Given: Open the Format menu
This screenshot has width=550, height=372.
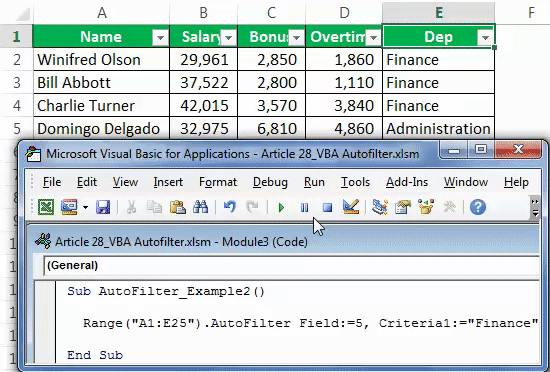Looking at the screenshot, I should [218, 182].
